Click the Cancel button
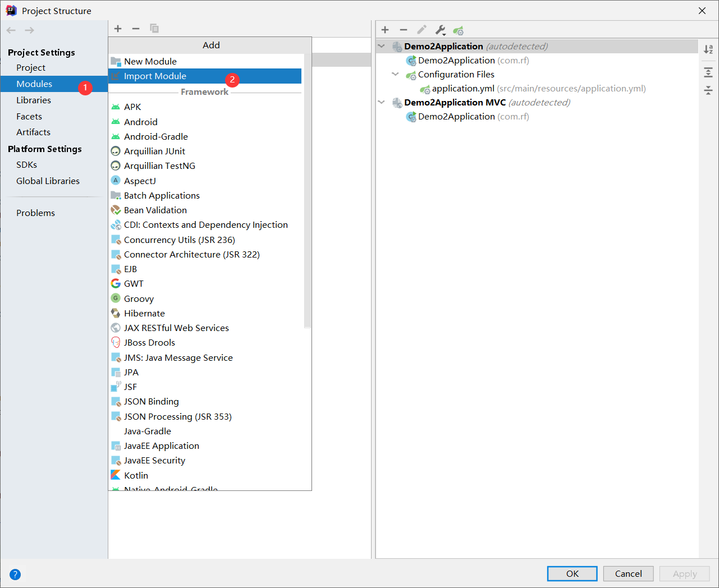This screenshot has height=588, width=719. (629, 573)
